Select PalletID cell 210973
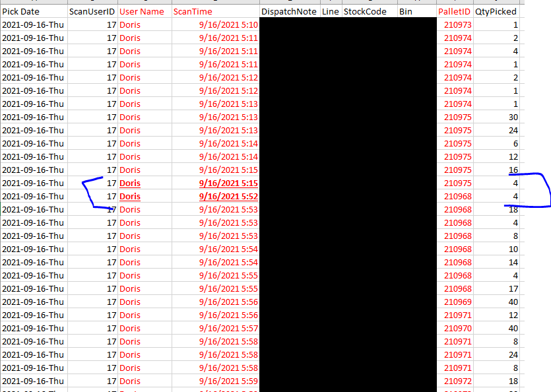Viewport: 551px width, 392px height. pos(455,25)
